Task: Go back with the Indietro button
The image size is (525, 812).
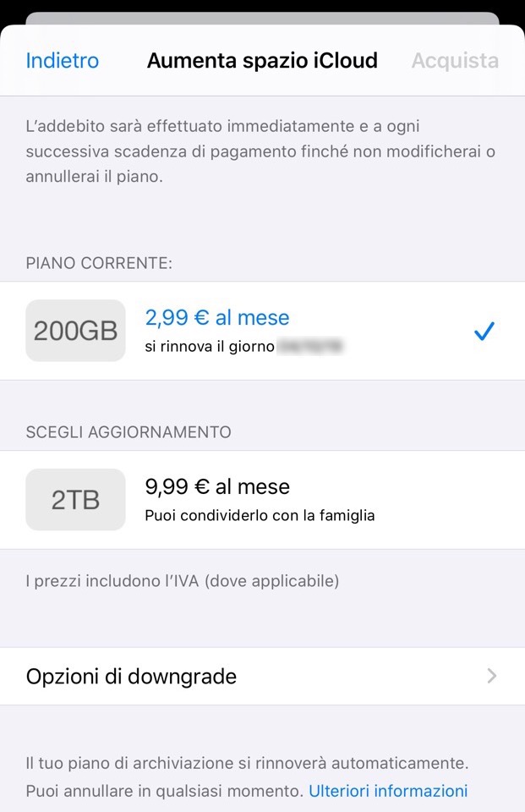Action: [x=63, y=61]
